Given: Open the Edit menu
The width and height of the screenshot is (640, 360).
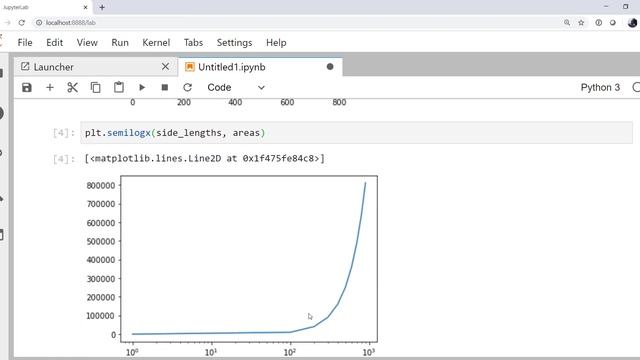Looking at the screenshot, I should pyautogui.click(x=55, y=42).
